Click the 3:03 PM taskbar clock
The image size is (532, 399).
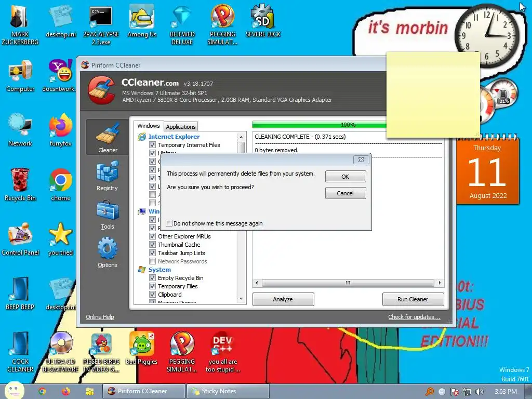pos(506,392)
